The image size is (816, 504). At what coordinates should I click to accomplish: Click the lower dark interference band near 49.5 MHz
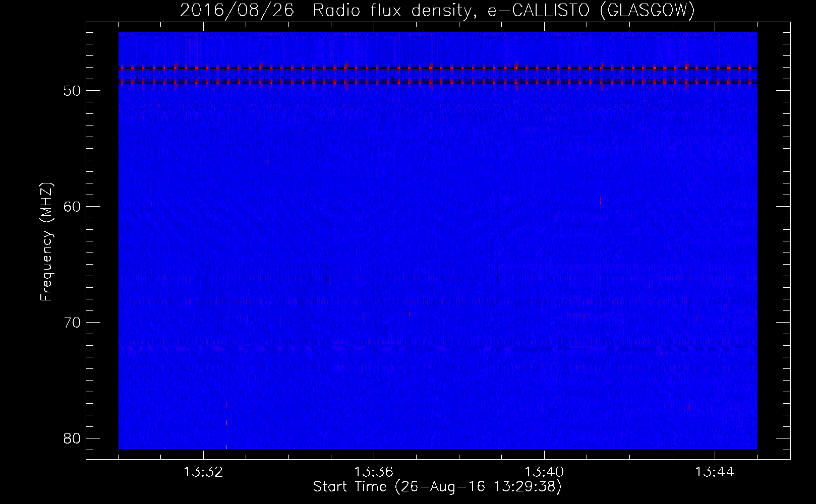click(x=438, y=82)
